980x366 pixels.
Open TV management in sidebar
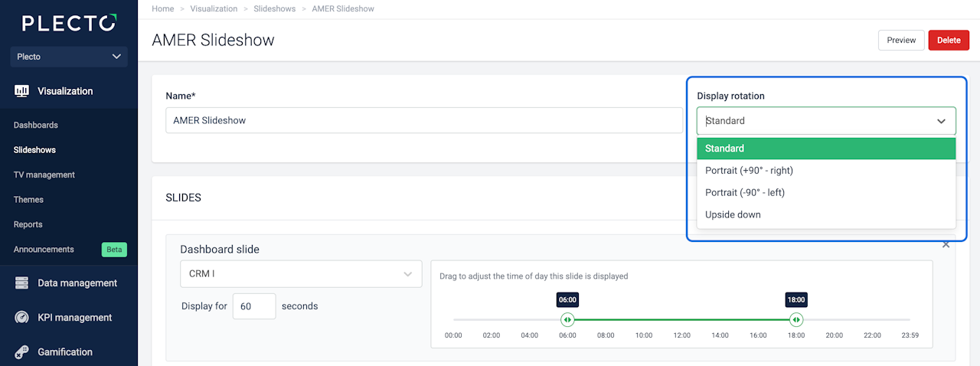[44, 175]
